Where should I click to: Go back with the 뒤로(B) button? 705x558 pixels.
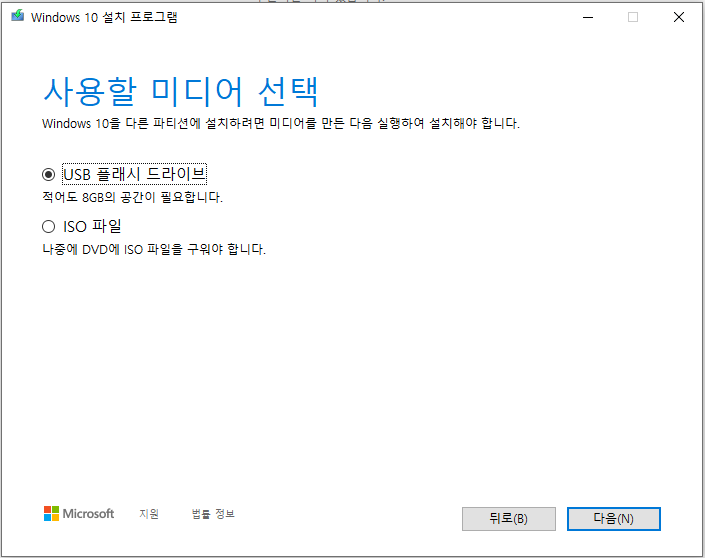tap(509, 518)
